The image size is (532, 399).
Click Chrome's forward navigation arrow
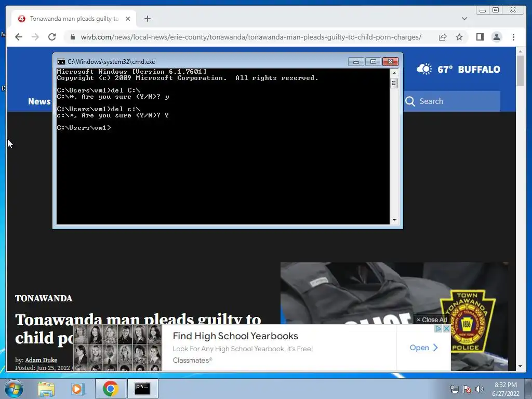point(35,37)
